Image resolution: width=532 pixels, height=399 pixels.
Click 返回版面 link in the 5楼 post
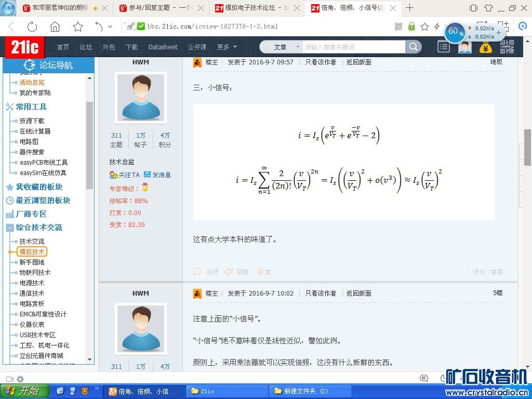pyautogui.click(x=358, y=294)
